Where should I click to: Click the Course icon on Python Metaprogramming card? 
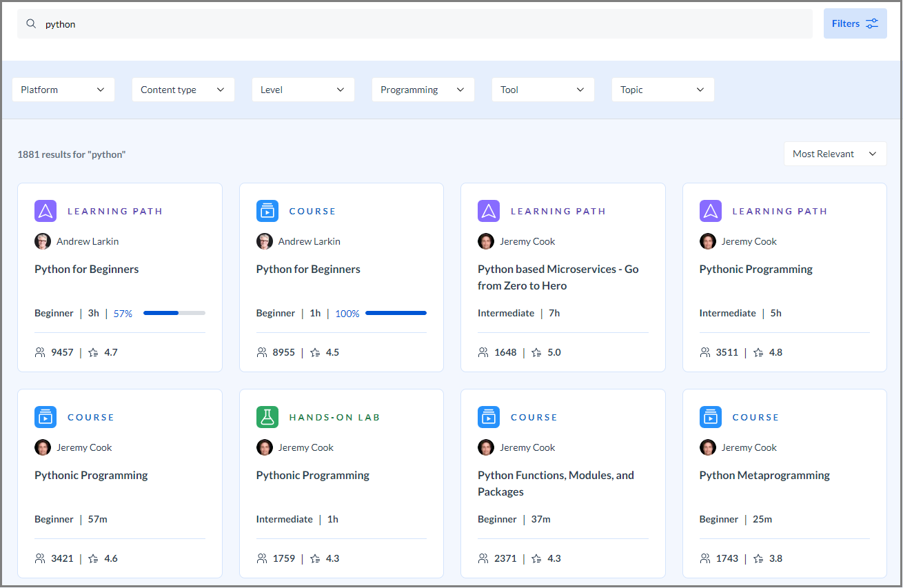coord(711,417)
